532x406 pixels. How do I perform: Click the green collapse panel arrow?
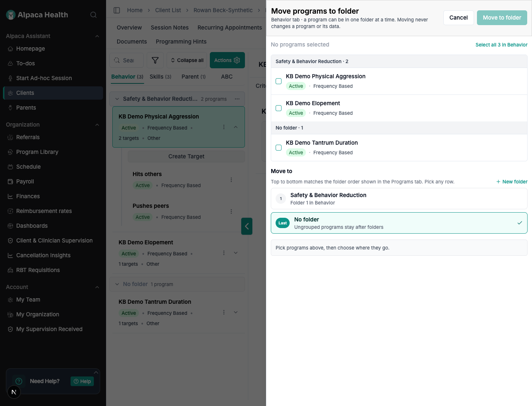tap(247, 226)
